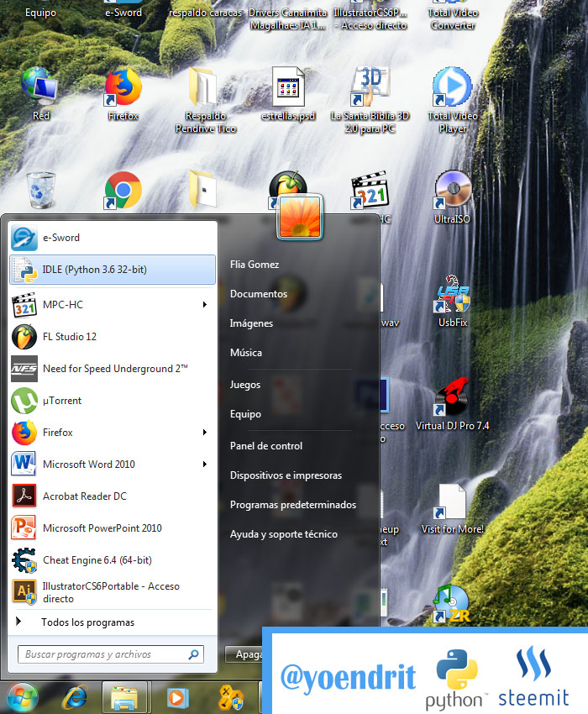The width and height of the screenshot is (588, 714).
Task: Open Dispositivos e impresoras
Action: (286, 475)
